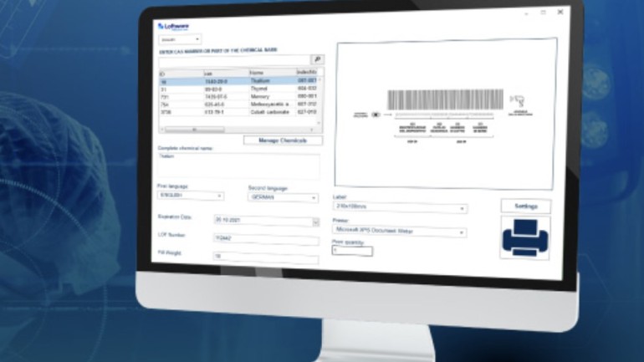Viewport: 644px width, 362px height.
Task: Click the IndexNo column header
Action: (307, 72)
